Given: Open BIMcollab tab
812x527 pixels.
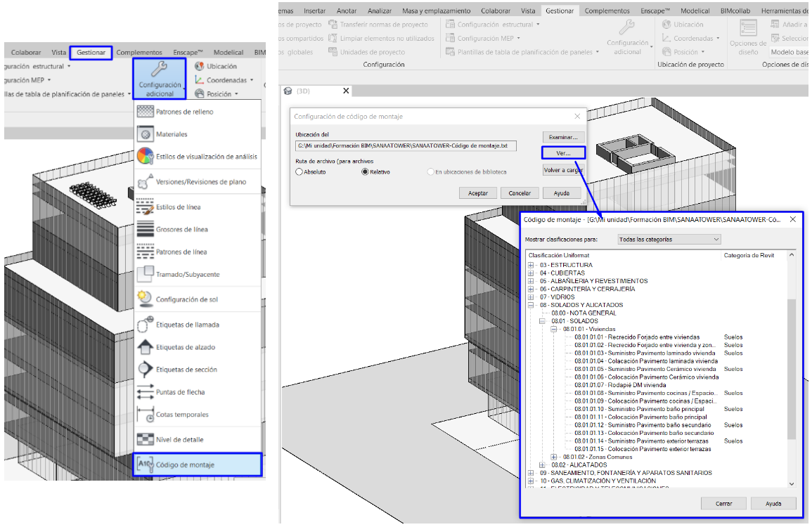Looking at the screenshot, I should (735, 11).
